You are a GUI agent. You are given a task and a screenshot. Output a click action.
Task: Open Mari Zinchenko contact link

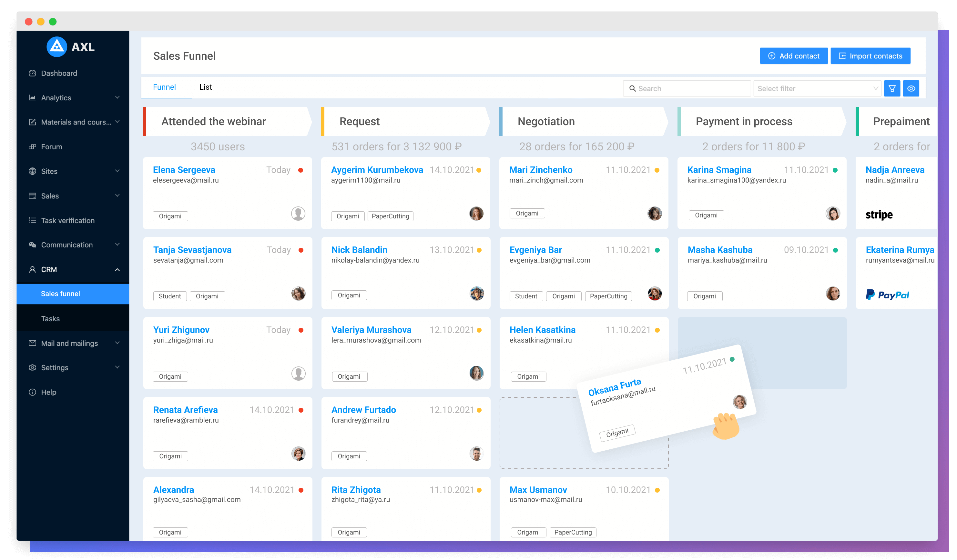point(541,170)
